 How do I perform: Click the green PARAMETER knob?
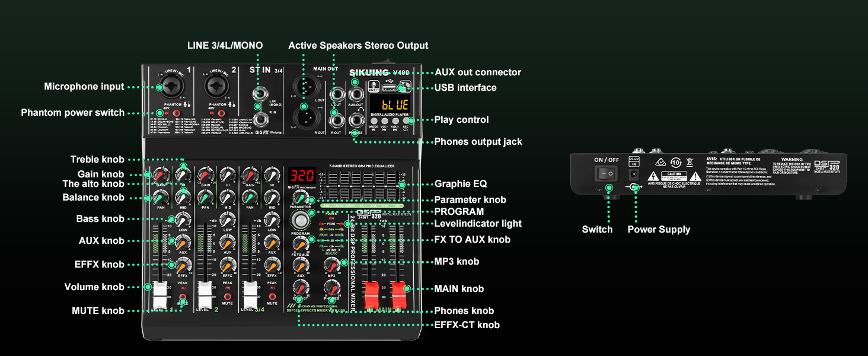301,198
